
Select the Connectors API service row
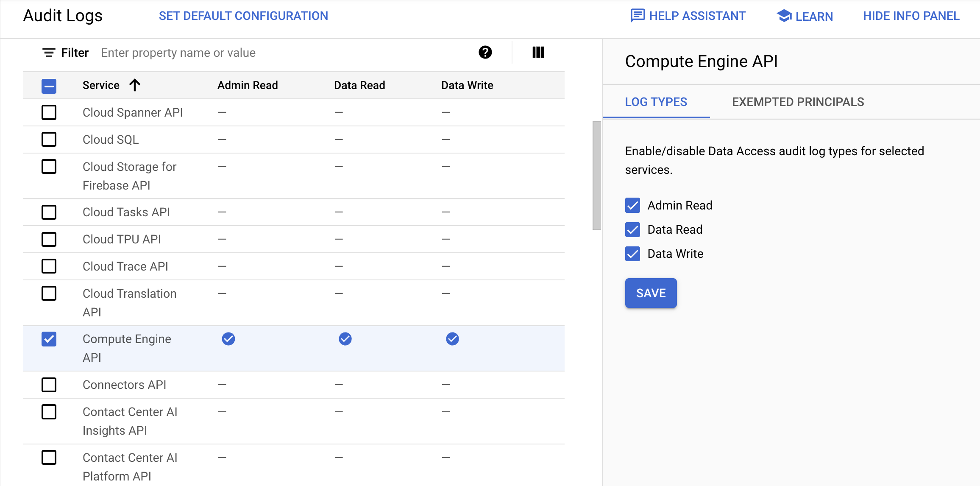[49, 384]
